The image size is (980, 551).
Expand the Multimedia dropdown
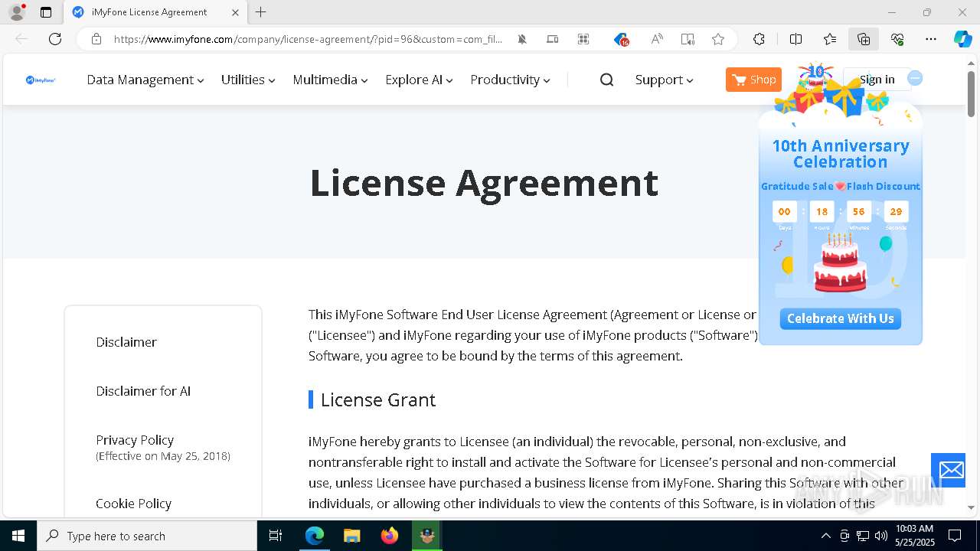tap(330, 80)
